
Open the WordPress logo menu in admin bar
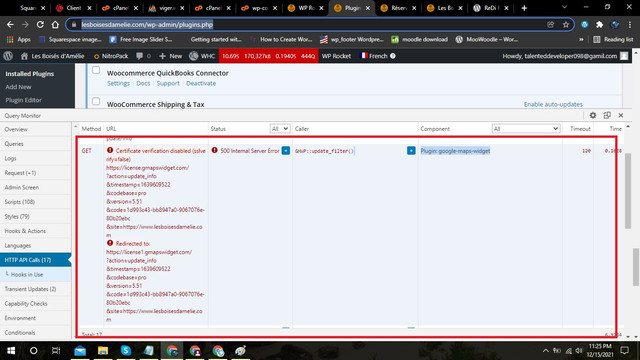(x=8, y=56)
